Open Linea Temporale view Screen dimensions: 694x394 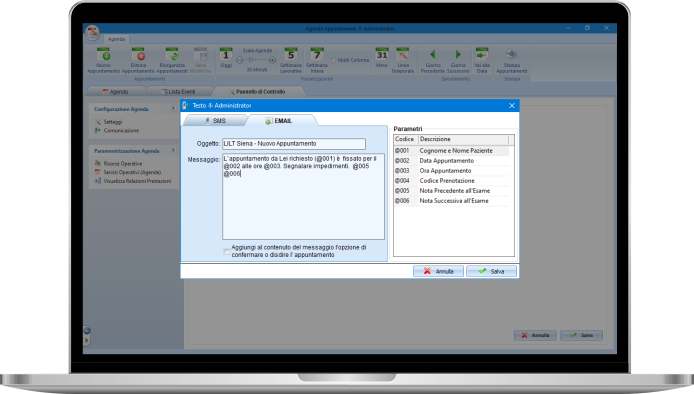402,54
